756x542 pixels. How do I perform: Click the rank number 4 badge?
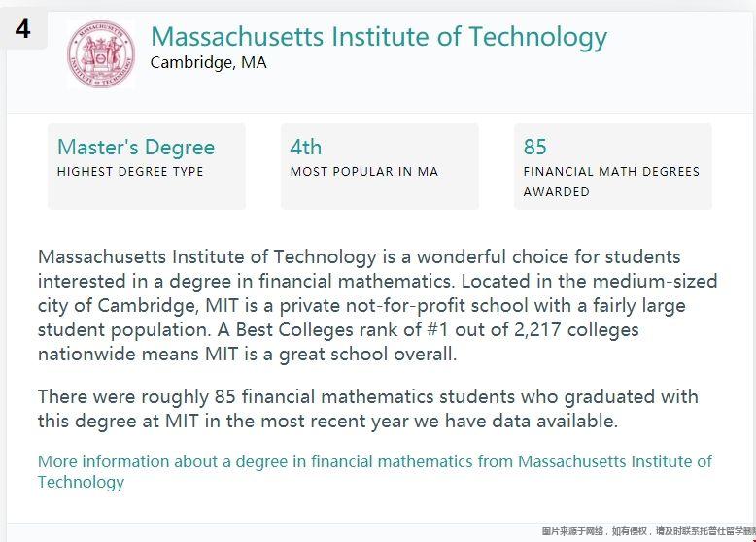pyautogui.click(x=22, y=29)
